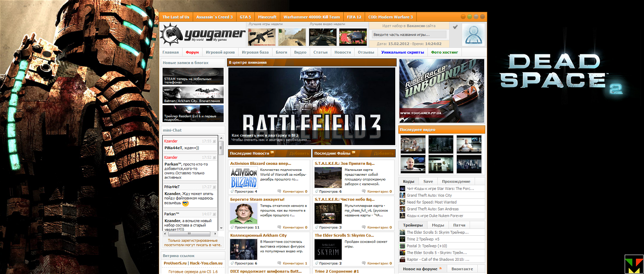Click mini-chat vertical scrollbar thumb

[221, 148]
